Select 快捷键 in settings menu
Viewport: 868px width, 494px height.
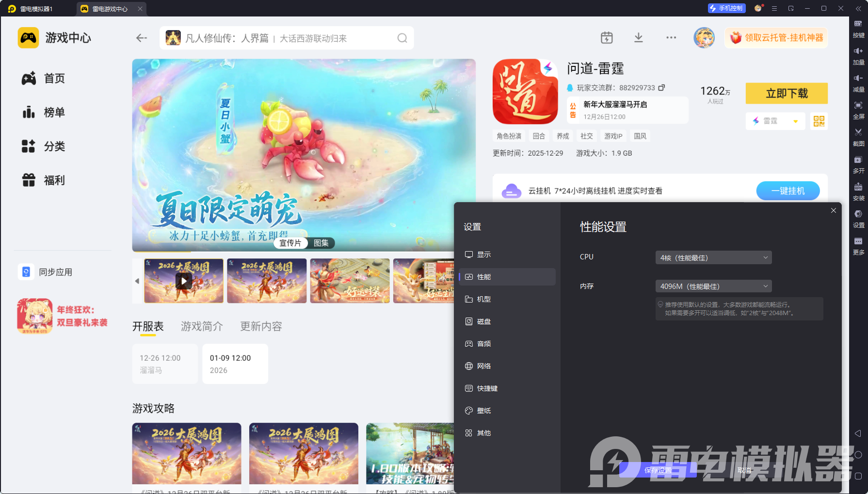coord(507,388)
